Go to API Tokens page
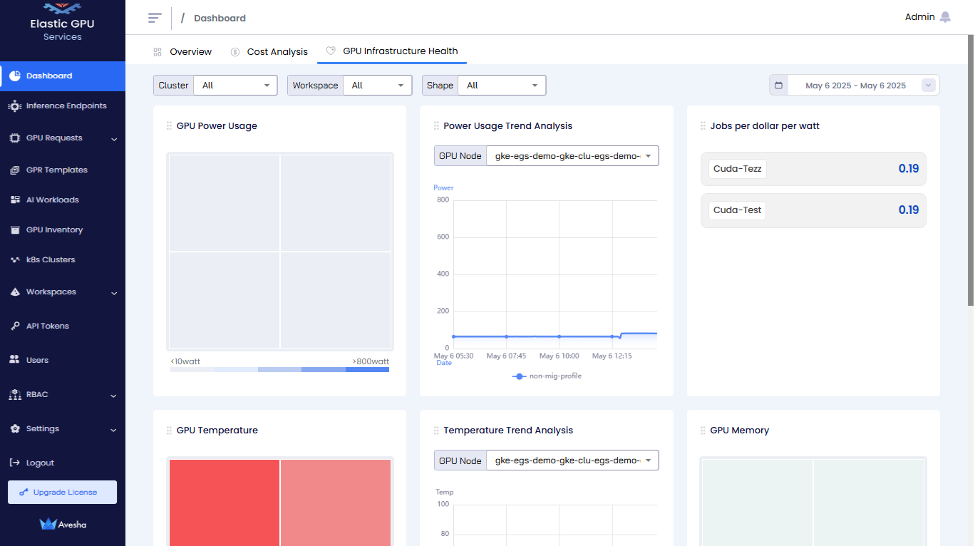The width and height of the screenshot is (980, 546). coord(47,326)
